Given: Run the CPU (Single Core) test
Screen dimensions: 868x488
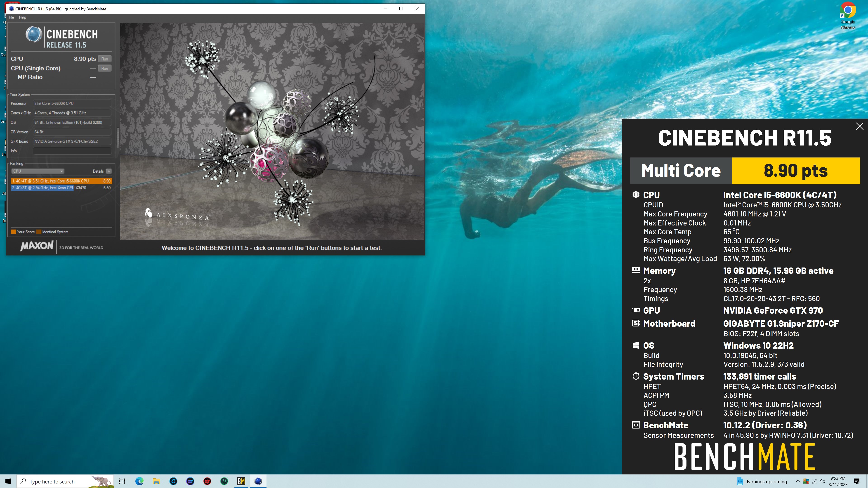Looking at the screenshot, I should point(104,68).
